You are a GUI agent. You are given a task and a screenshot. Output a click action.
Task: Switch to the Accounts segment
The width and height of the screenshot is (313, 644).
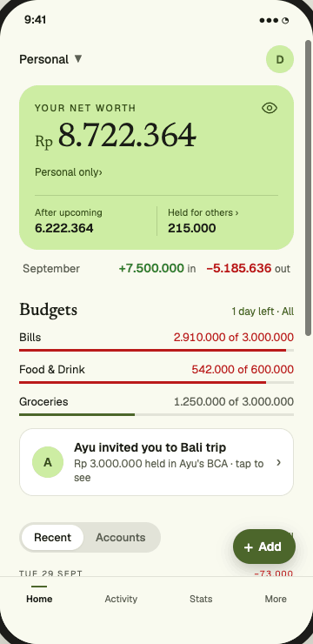pyautogui.click(x=121, y=537)
